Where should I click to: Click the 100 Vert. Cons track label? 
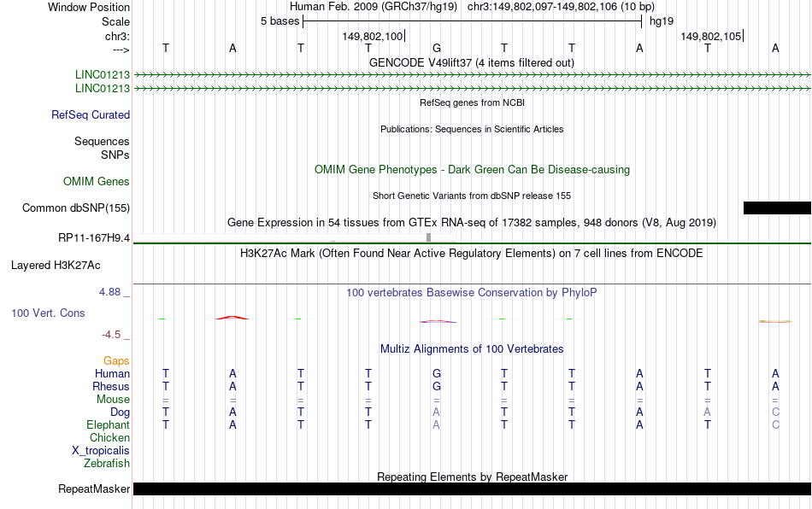pyautogui.click(x=48, y=313)
